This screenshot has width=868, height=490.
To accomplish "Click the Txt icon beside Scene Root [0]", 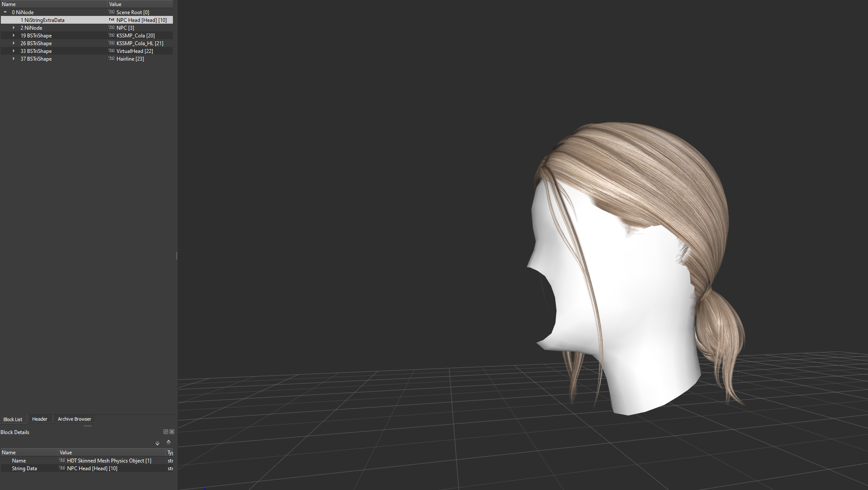I will click(111, 12).
